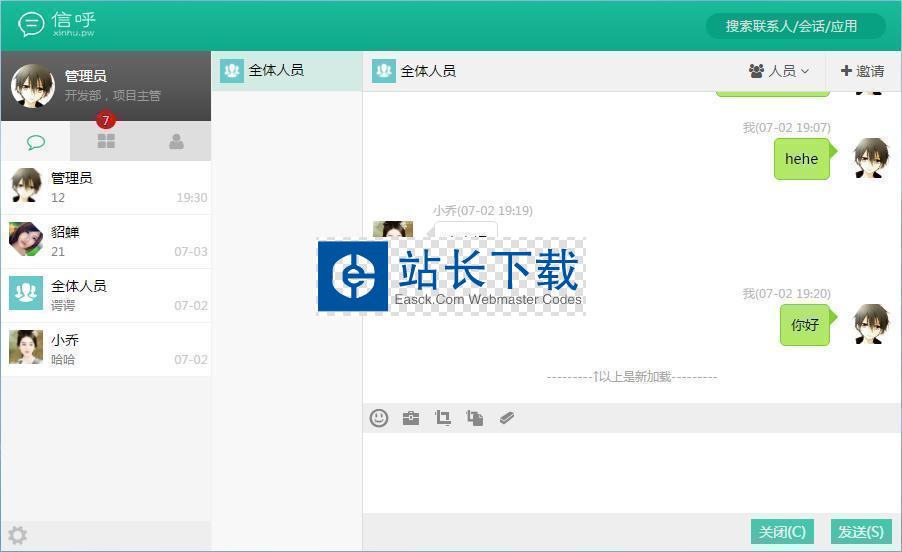Expand the 人员 members dropdown
This screenshot has height=552, width=902.
pos(779,71)
